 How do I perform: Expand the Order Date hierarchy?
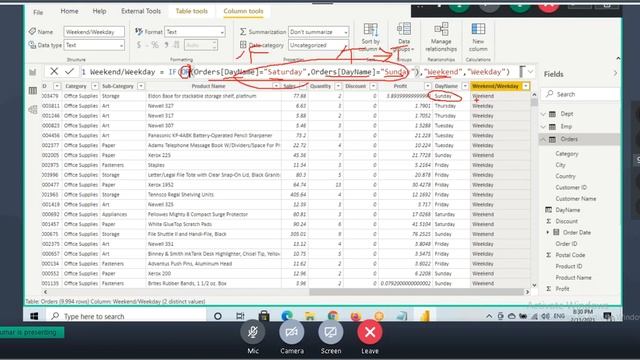(548, 232)
